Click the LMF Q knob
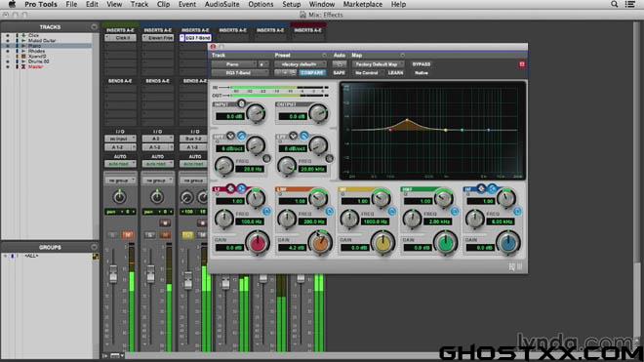Viewport: 644px width, 362px height. coord(318,198)
